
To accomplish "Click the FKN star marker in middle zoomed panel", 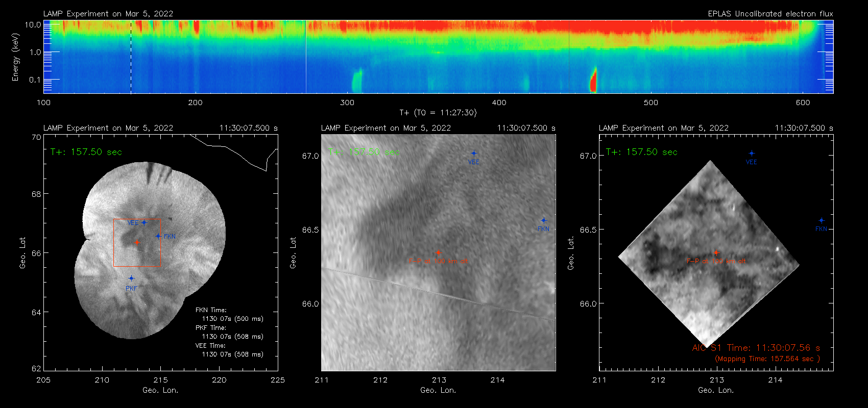I will (x=544, y=220).
